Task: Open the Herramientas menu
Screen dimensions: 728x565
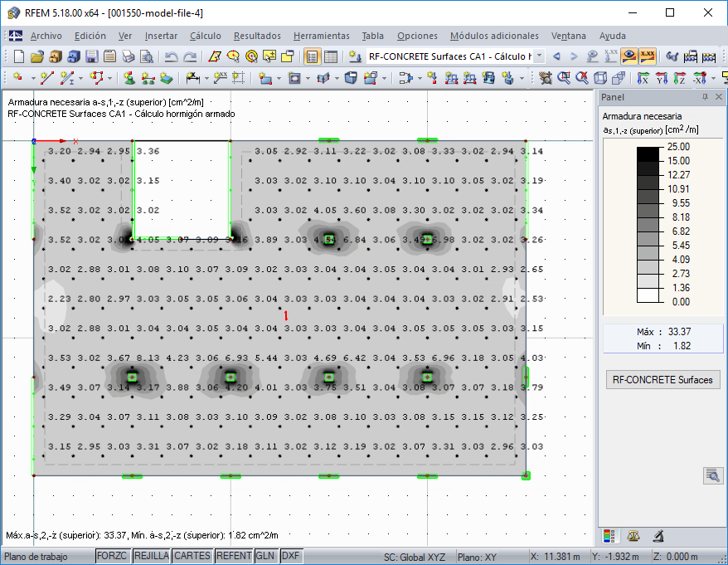Action: (x=321, y=36)
